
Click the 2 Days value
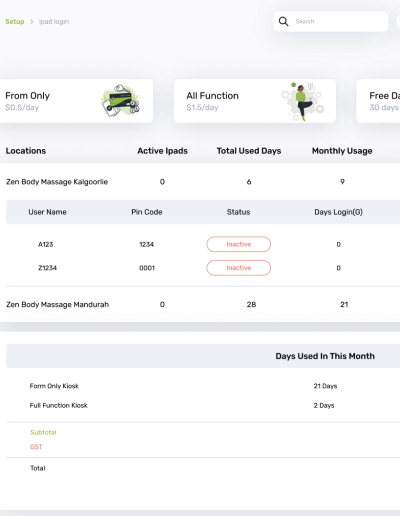click(x=324, y=405)
